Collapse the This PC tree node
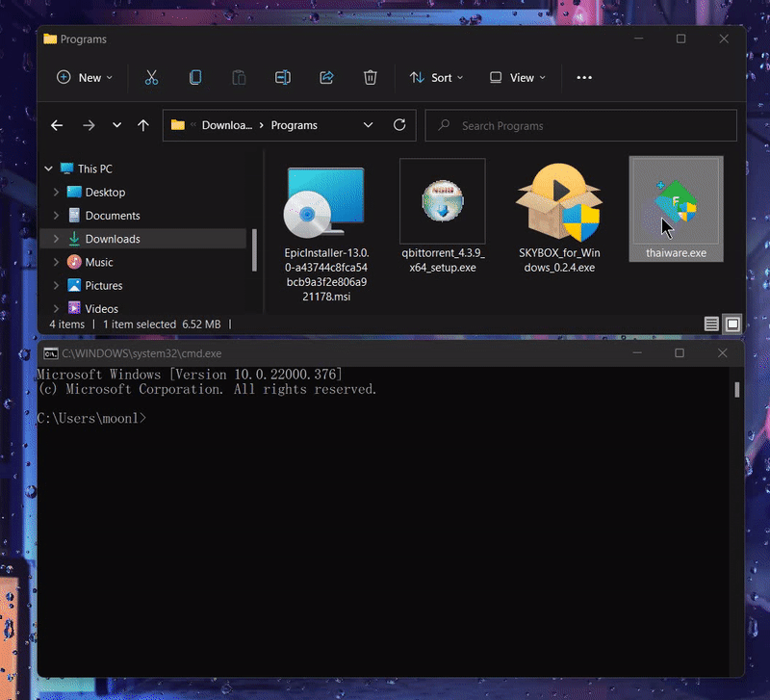 [49, 169]
